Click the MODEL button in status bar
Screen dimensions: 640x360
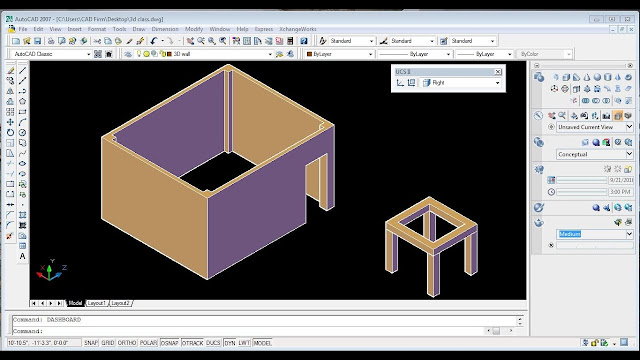pyautogui.click(x=262, y=343)
